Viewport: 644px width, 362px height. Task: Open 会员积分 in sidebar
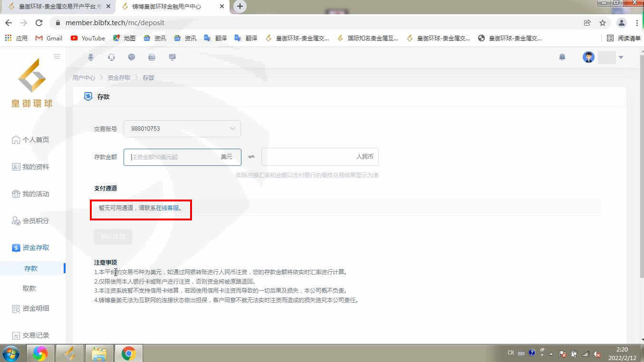[30, 221]
